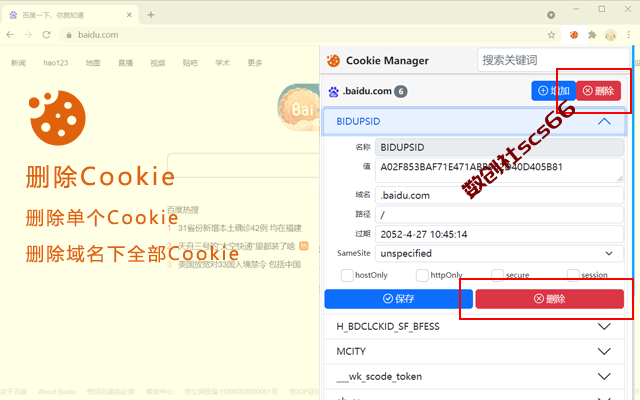The image size is (640, 400).
Task: Open the Chrome profile avatar
Action: click(x=611, y=36)
